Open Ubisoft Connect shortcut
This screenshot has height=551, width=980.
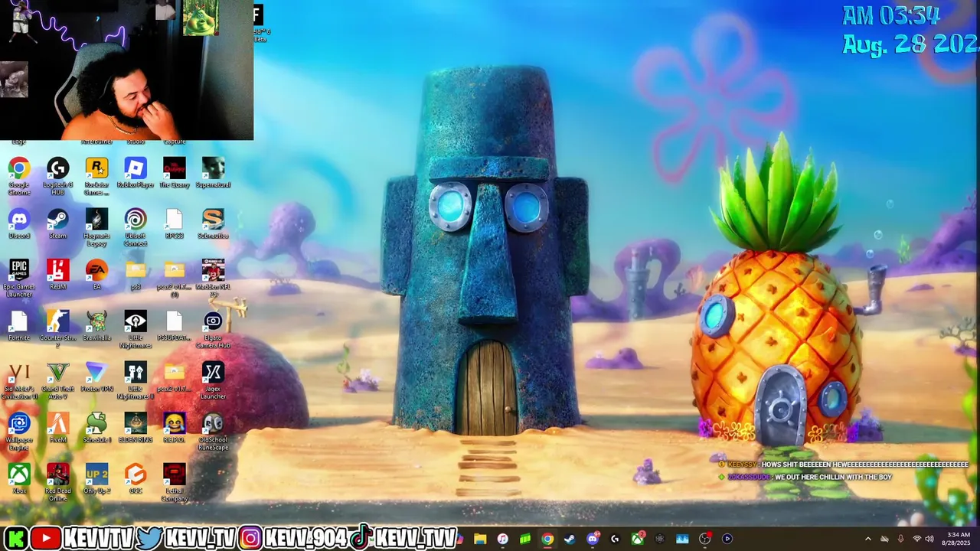pos(136,227)
